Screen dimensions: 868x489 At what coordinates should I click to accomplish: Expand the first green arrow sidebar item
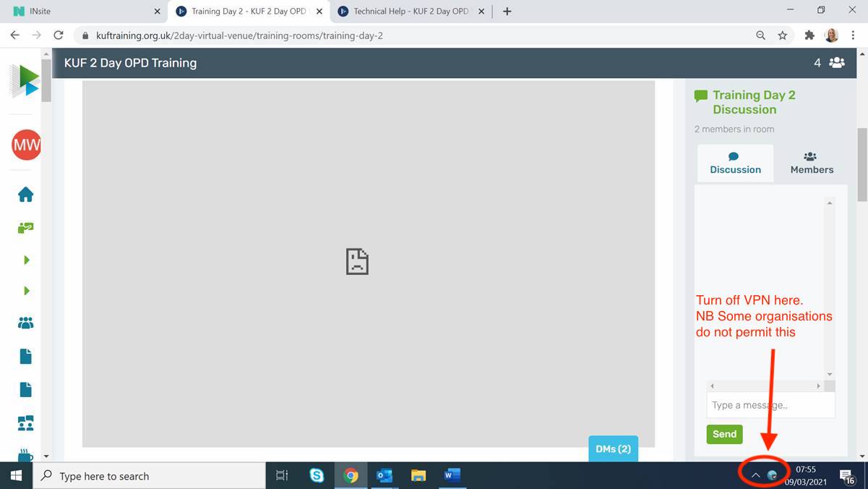point(26,259)
